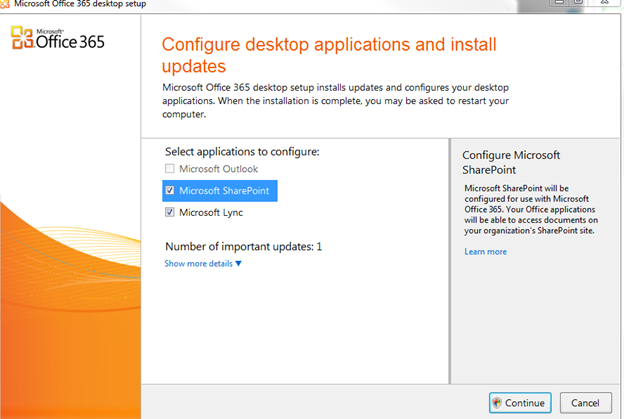Open the Learn more link
Viewport: 624px width, 419px height.
[x=486, y=251]
